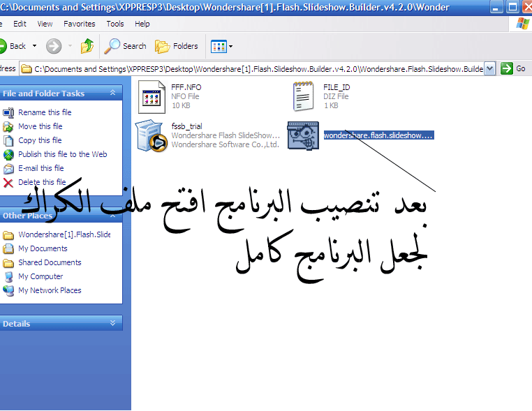Open Shared Documents from Other Places
532x411 pixels.
point(50,262)
